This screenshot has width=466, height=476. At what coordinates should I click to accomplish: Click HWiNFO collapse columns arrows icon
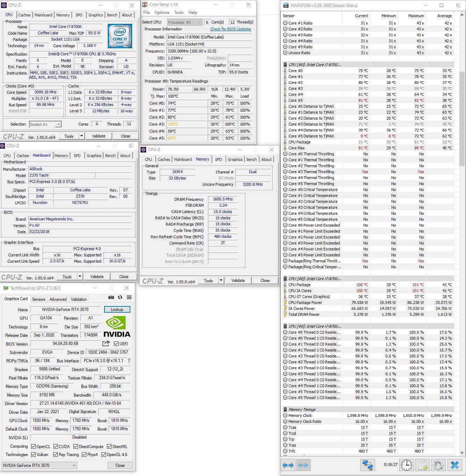[x=303, y=465]
